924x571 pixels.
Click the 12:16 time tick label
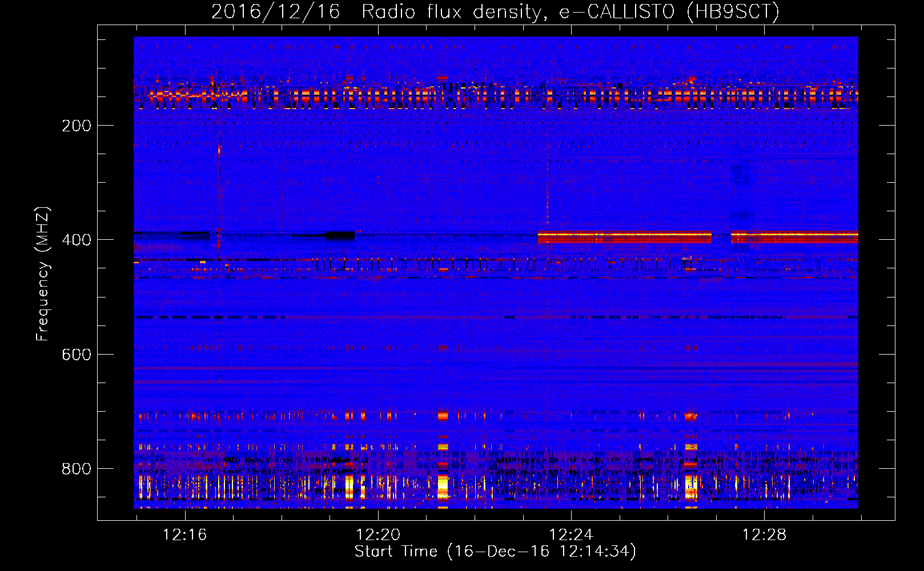(x=184, y=535)
